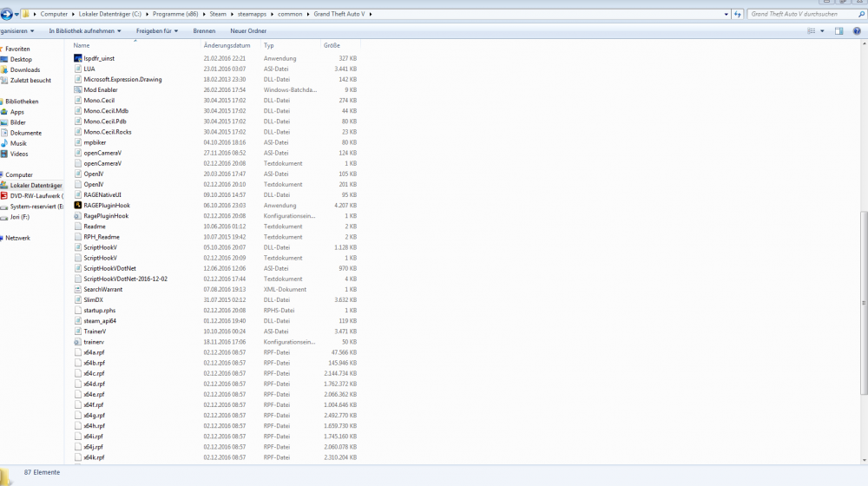Open the recent pages dropdown next to back button
Viewport: 868px width, 486px height.
(x=16, y=14)
